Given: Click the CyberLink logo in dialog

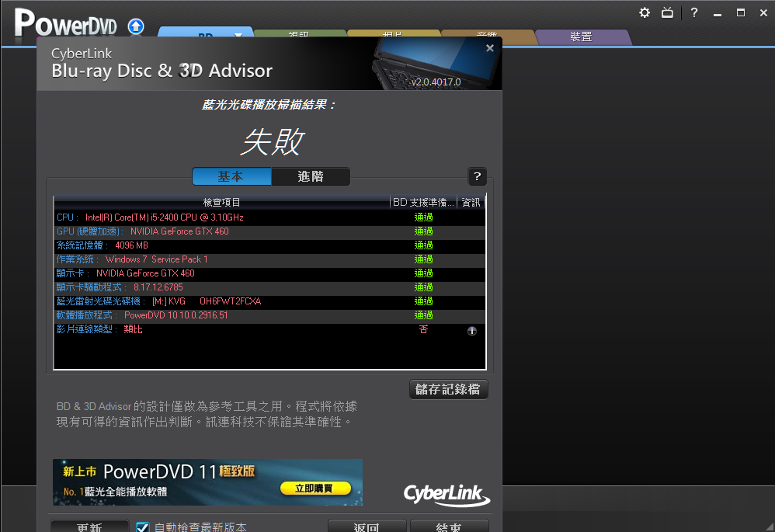Looking at the screenshot, I should point(447,495).
